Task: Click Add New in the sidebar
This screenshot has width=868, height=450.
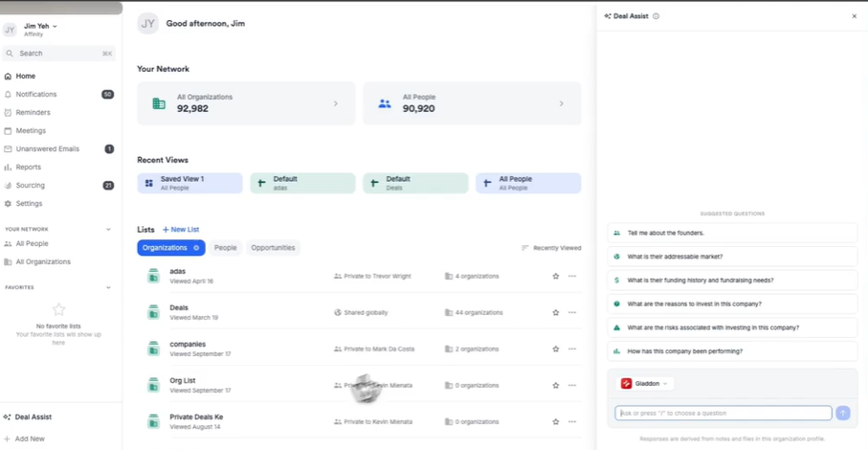Action: [x=24, y=439]
